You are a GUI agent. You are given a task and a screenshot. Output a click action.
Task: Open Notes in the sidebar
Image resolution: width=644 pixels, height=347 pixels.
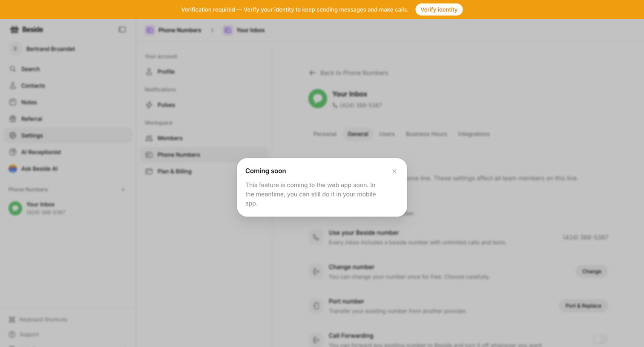pyautogui.click(x=68, y=102)
